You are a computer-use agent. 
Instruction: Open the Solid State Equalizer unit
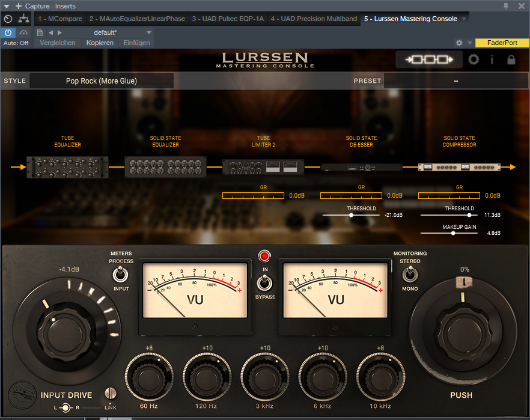166,167
